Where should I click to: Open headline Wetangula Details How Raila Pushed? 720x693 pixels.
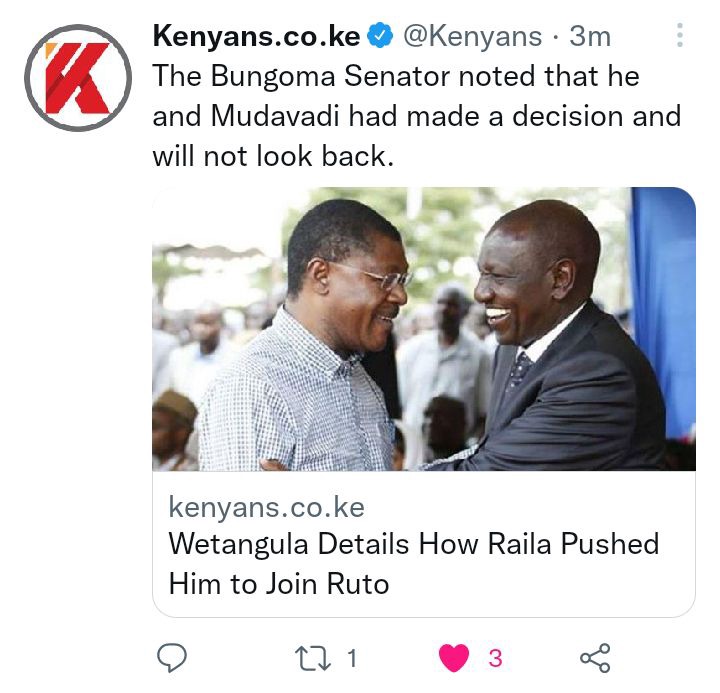point(414,544)
